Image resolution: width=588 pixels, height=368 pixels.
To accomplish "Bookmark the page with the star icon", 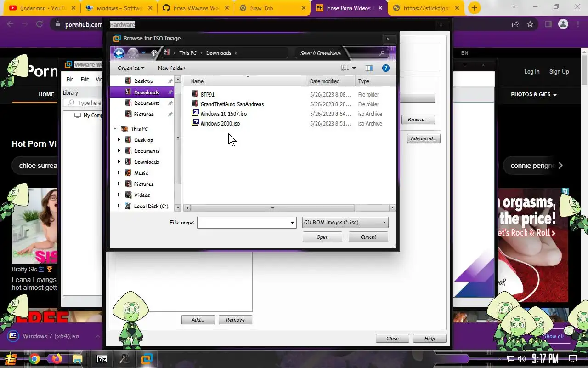I will pos(530,24).
